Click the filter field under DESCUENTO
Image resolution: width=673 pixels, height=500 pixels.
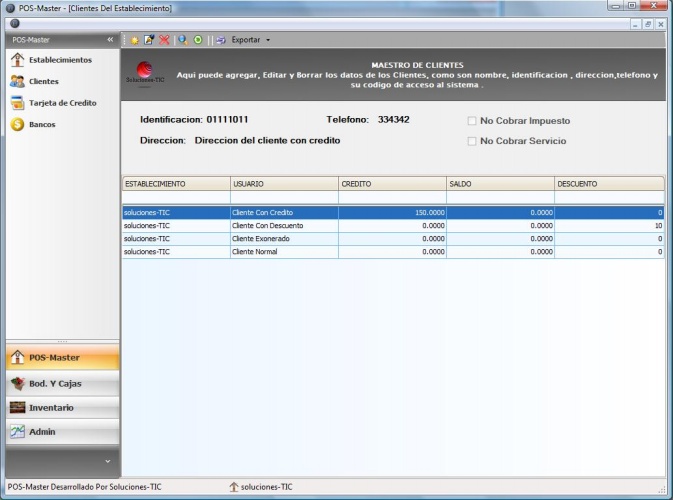[609, 197]
